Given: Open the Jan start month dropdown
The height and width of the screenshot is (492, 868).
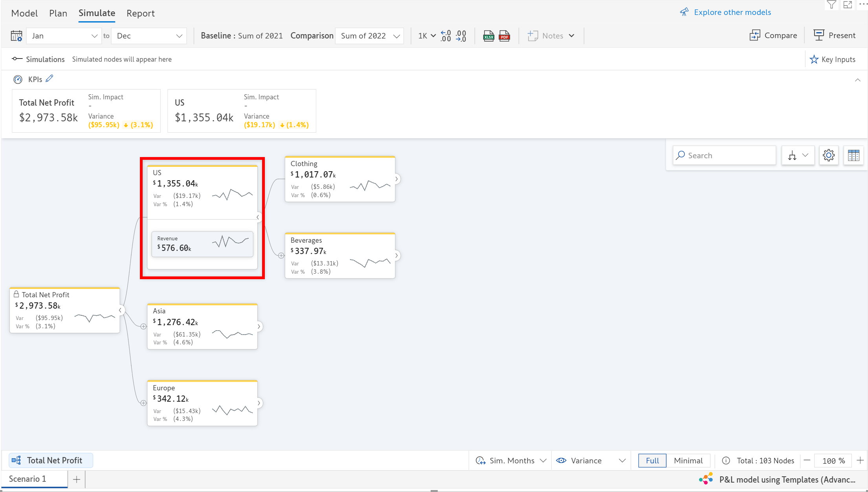Looking at the screenshot, I should pyautogui.click(x=64, y=36).
